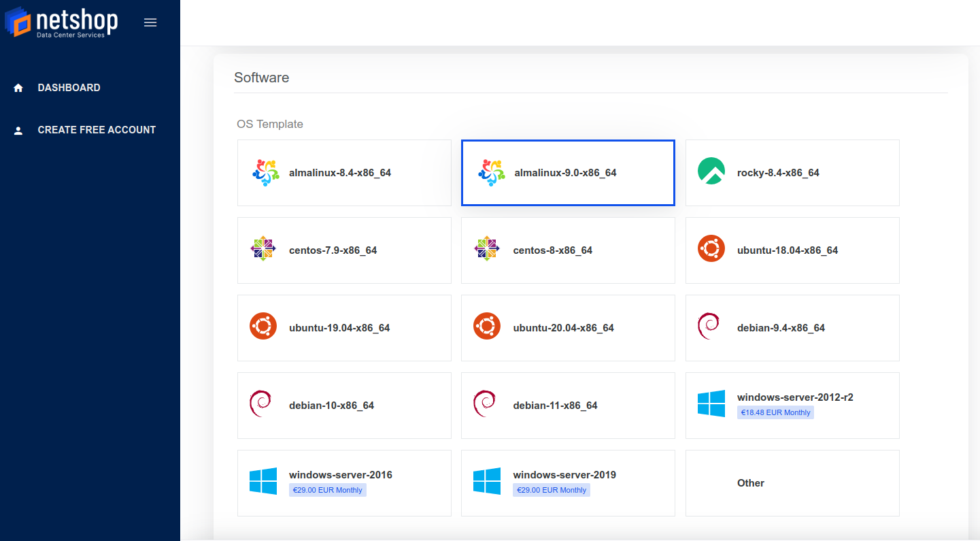Screen dimensions: 980x541
Task: Click the Dashboard home icon
Action: point(18,88)
